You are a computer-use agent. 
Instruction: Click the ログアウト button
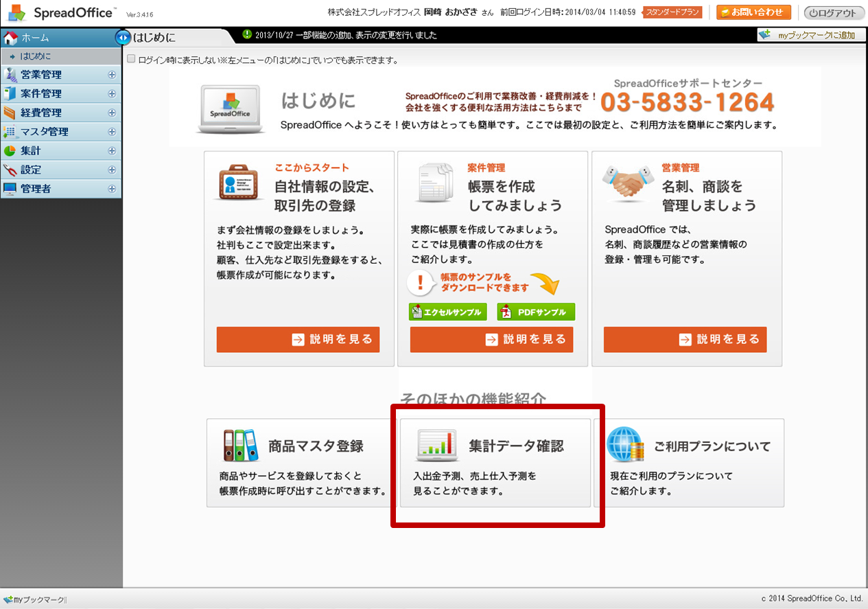coord(834,12)
